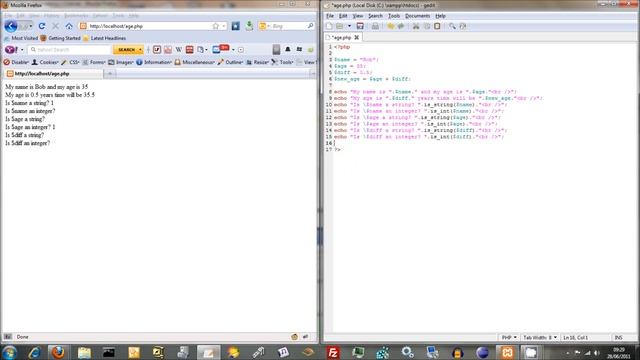Open the Getting Started bookmark
The image size is (640, 360).
[60, 38]
